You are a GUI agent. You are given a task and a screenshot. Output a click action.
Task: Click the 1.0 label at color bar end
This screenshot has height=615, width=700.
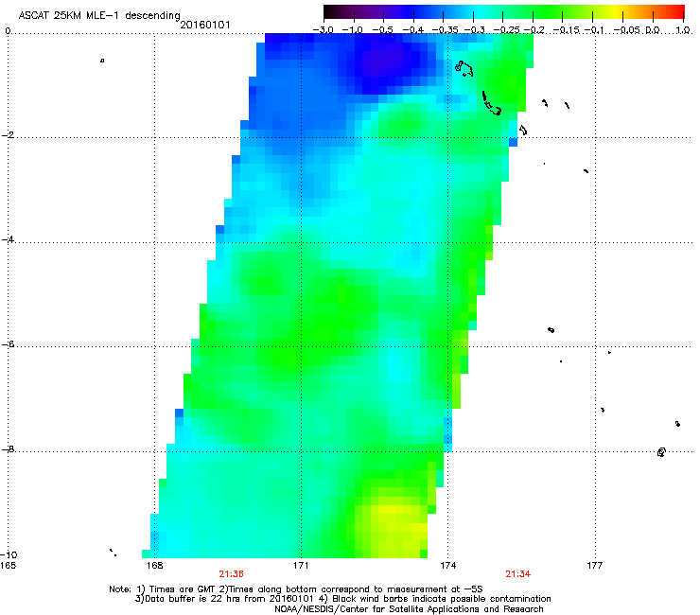pos(683,30)
